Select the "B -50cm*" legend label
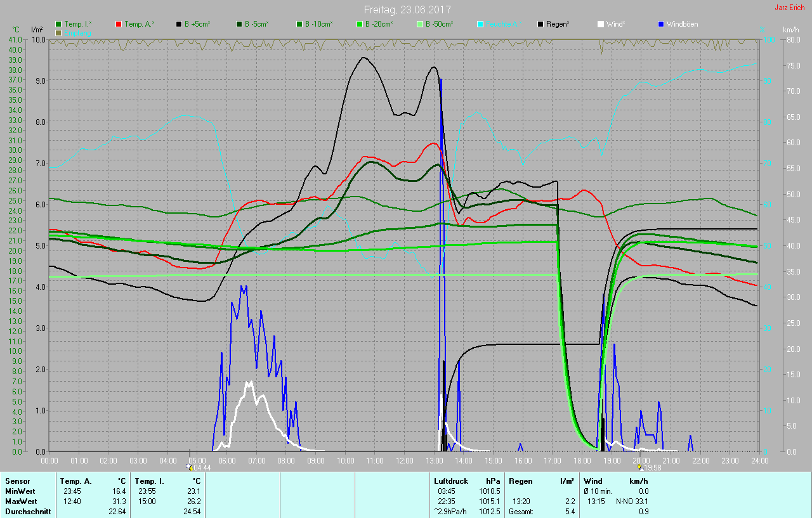 pyautogui.click(x=439, y=24)
